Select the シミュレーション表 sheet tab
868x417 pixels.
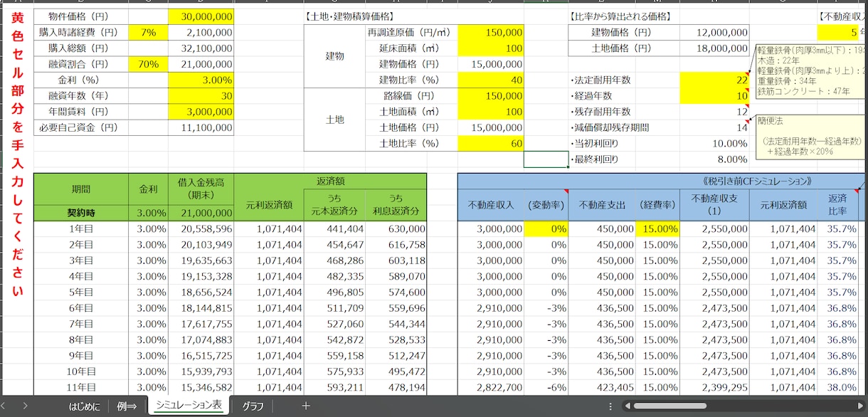189,406
